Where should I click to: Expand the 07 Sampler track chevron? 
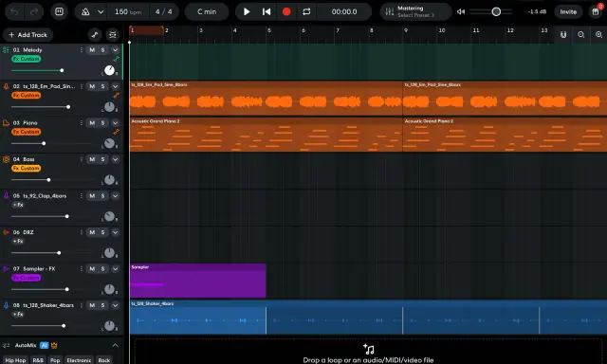[x=115, y=269]
